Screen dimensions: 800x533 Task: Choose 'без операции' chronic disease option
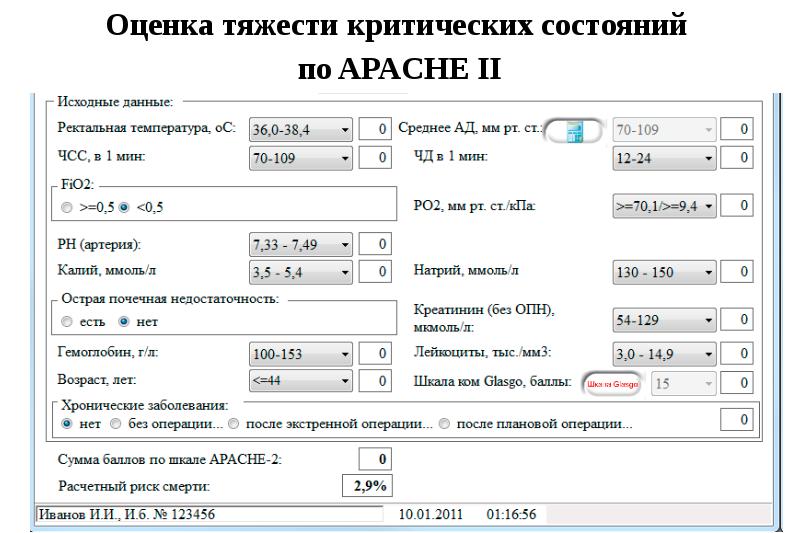[116, 424]
